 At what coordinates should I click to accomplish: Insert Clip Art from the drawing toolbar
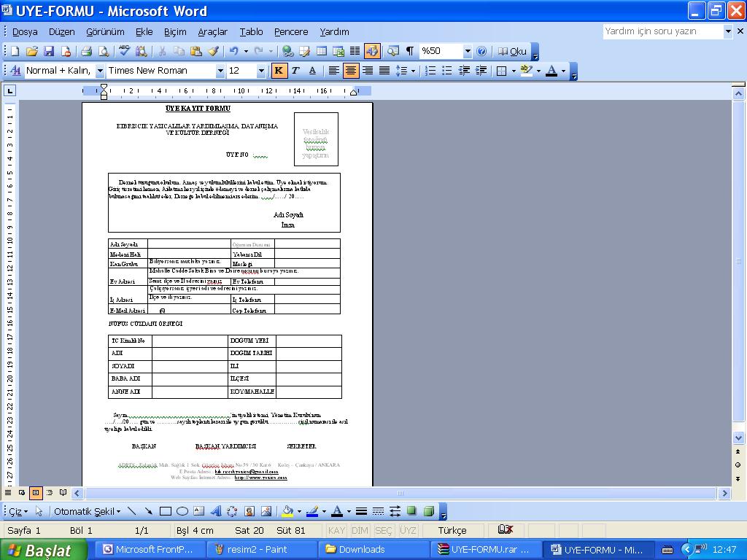pos(249,511)
